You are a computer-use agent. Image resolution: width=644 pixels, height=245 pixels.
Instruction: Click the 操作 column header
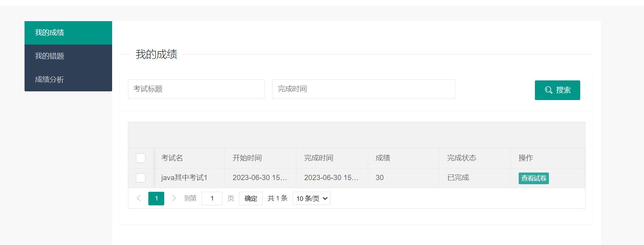(x=548, y=158)
